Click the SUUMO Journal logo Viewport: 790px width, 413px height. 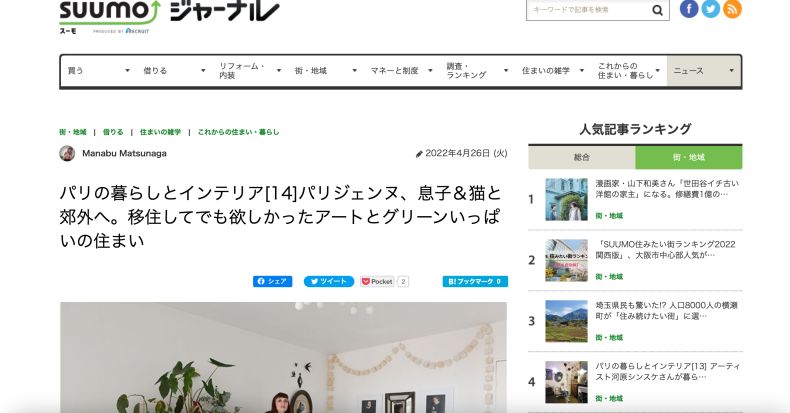point(169,16)
